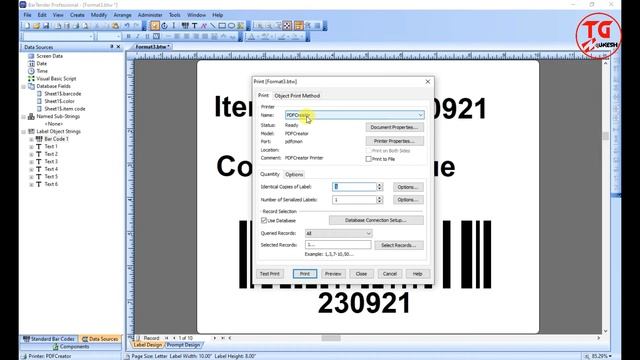Click the Open file toolbar icon
640x360 pixels.
tap(36, 26)
